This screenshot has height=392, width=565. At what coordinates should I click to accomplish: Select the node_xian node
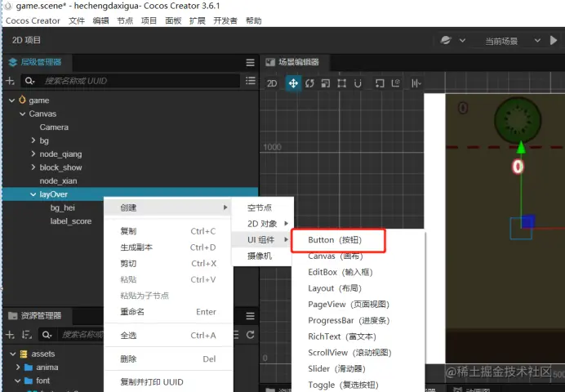pos(58,180)
